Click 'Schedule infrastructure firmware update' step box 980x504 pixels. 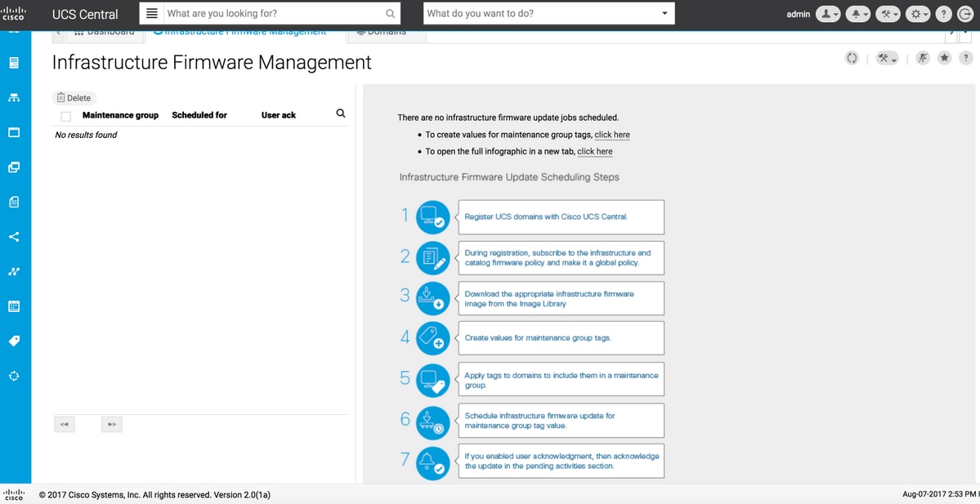click(562, 421)
